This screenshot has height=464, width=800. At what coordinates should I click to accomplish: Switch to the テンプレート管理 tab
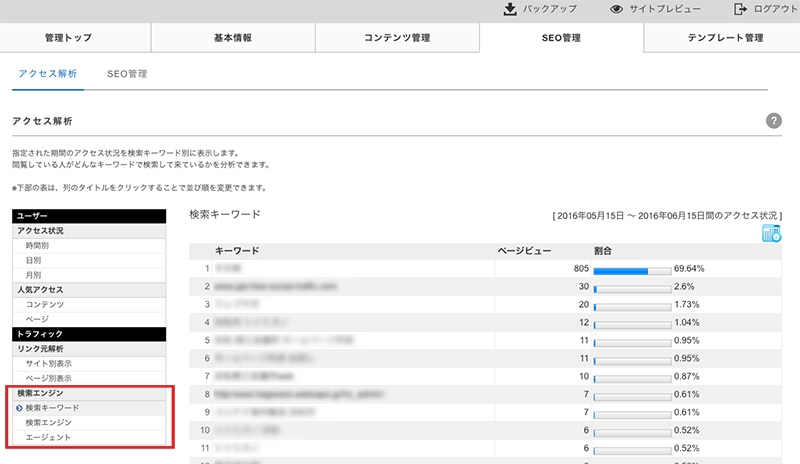(725, 38)
